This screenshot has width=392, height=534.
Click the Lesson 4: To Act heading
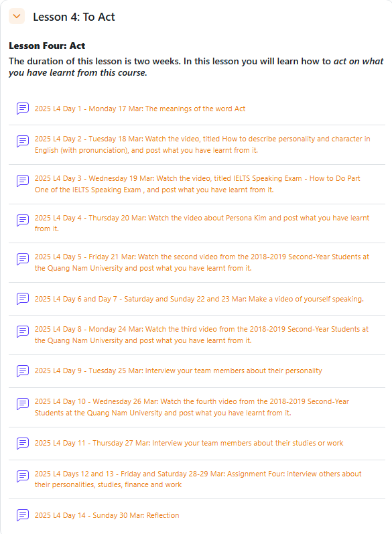click(x=74, y=17)
